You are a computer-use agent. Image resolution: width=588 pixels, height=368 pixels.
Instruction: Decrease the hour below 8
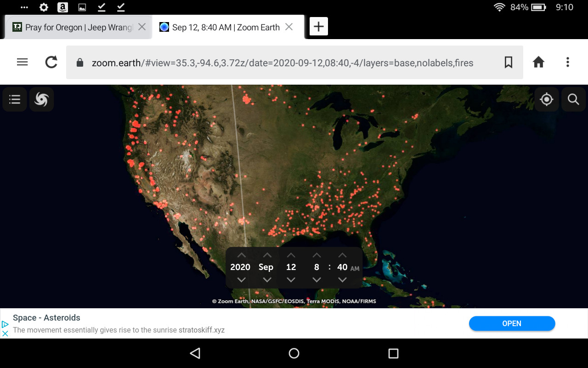317,280
